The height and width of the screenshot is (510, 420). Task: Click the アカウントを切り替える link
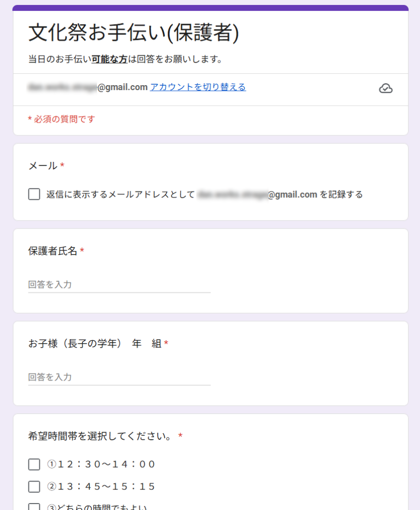pyautogui.click(x=198, y=87)
